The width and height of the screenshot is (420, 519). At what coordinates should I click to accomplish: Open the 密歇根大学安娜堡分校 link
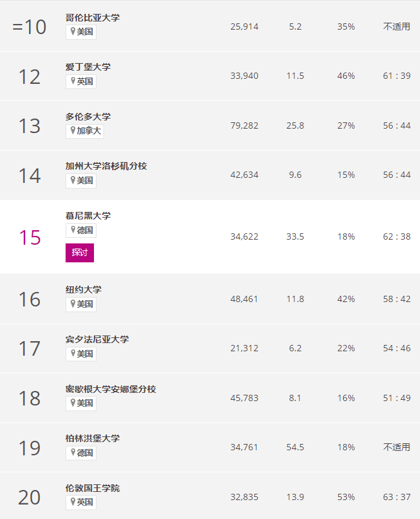coord(110,388)
